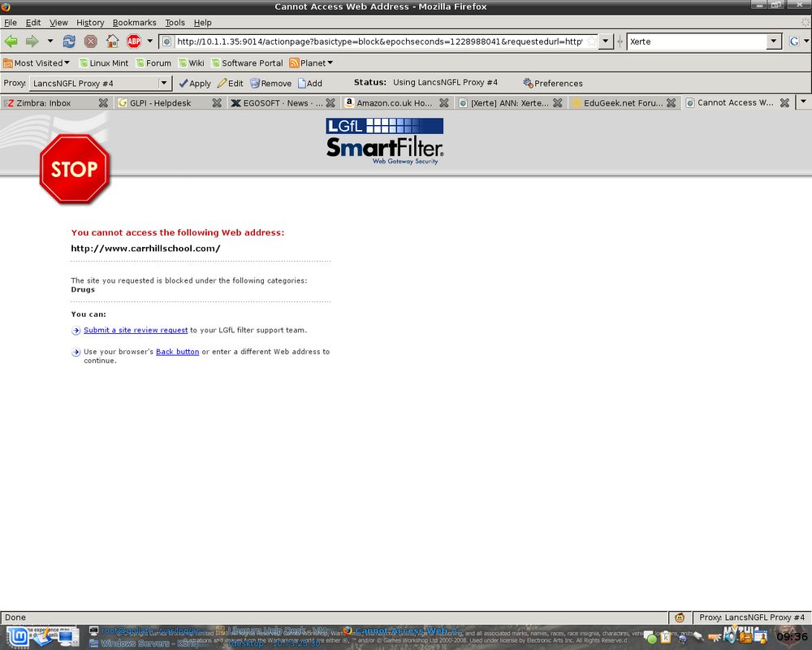
Task: Reload the page with the refresh icon
Action: [x=69, y=41]
